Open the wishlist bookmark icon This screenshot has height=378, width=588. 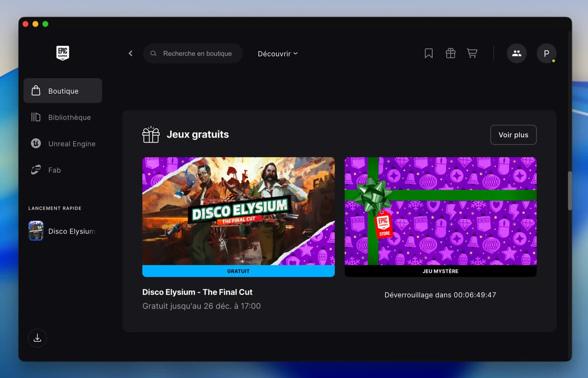pos(428,53)
